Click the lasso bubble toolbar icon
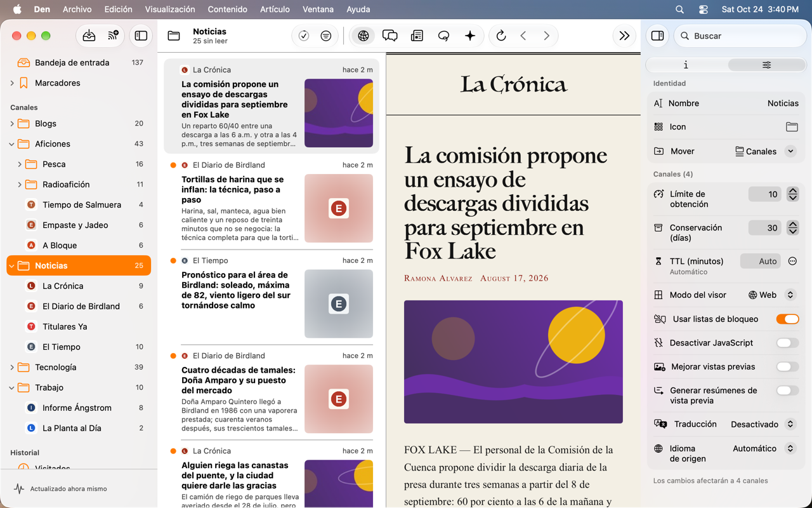This screenshot has height=508, width=812. coord(443,36)
